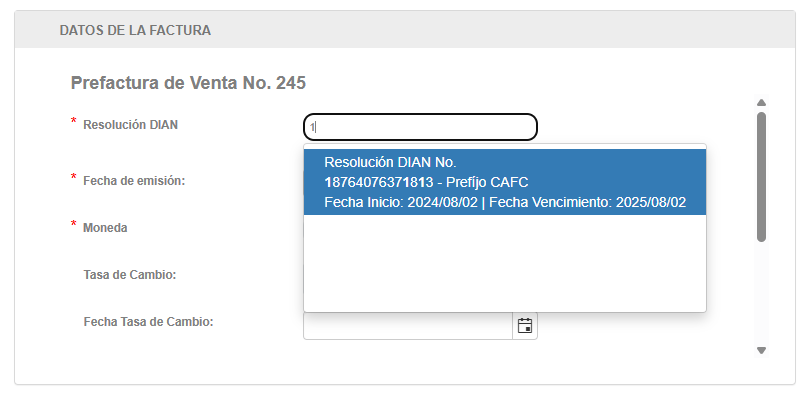Click the DATOS DE LA FACTURA section header
The height and width of the screenshot is (406, 812).
pos(135,30)
